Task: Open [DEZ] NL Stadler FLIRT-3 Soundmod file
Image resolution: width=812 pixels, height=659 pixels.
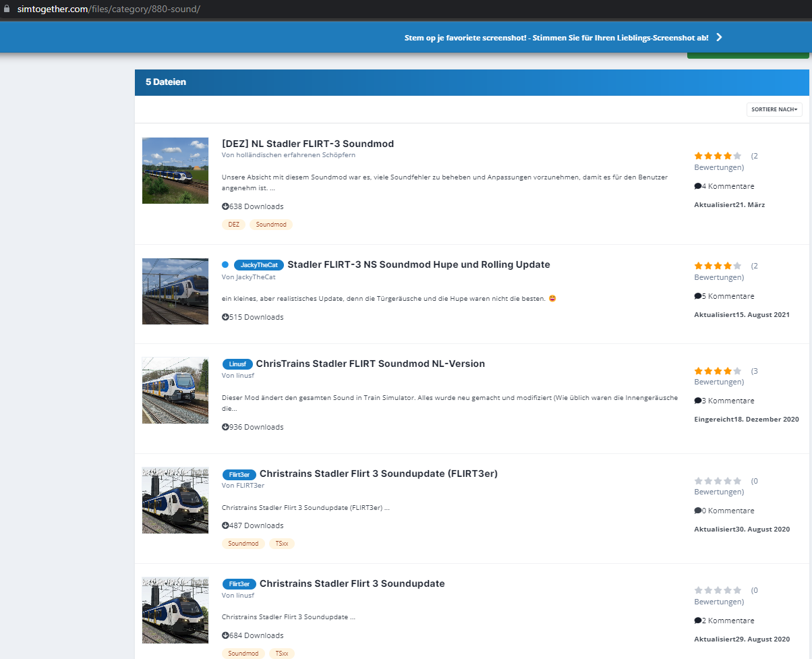Action: pyautogui.click(x=308, y=144)
